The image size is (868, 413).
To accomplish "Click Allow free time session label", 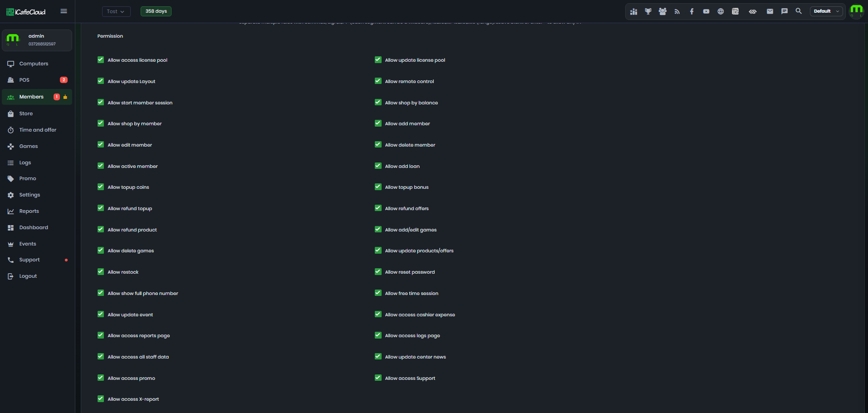I will 412,294.
